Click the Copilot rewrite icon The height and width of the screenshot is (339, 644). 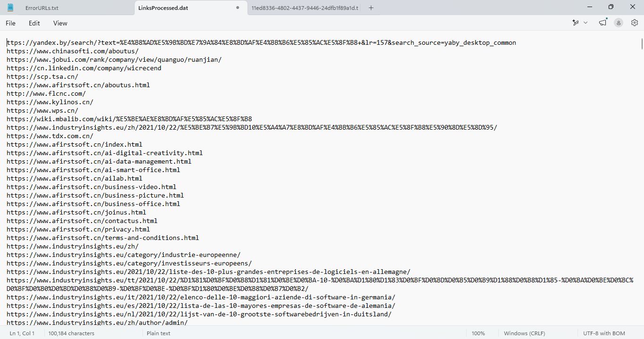(576, 23)
